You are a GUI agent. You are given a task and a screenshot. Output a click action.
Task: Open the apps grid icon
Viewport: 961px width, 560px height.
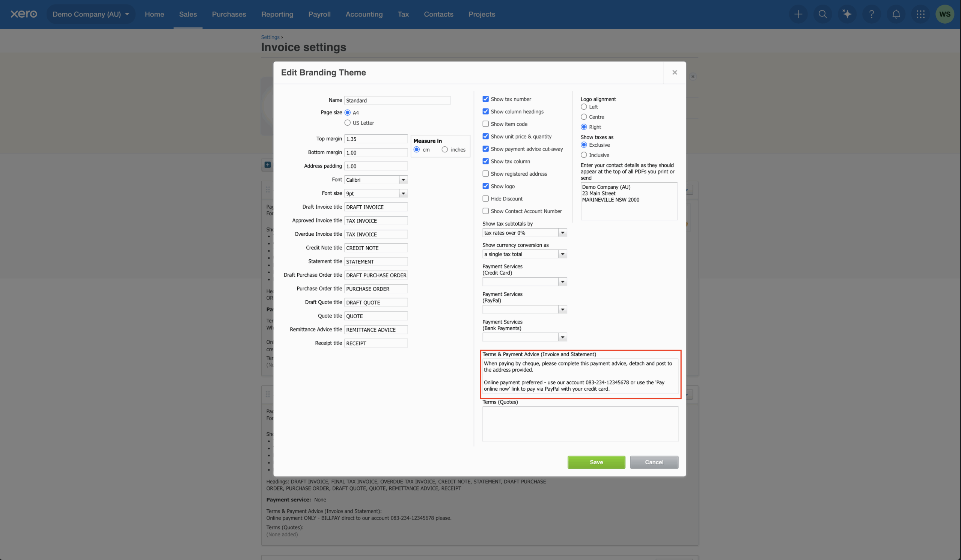tap(920, 14)
